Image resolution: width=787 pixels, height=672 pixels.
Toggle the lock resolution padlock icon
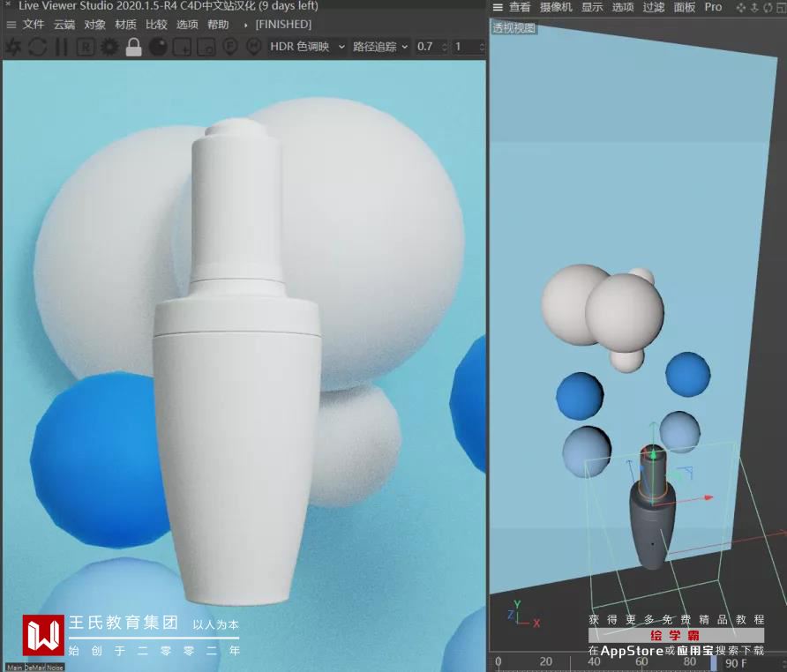coord(133,47)
